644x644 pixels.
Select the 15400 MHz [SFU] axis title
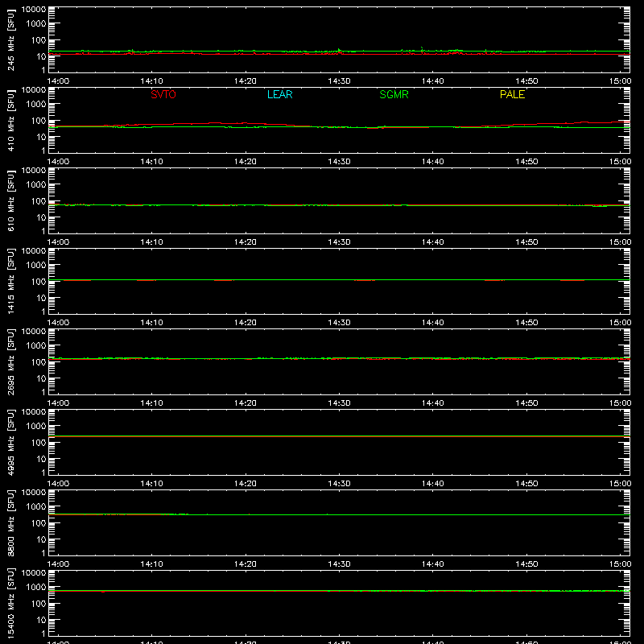[x=11, y=603]
